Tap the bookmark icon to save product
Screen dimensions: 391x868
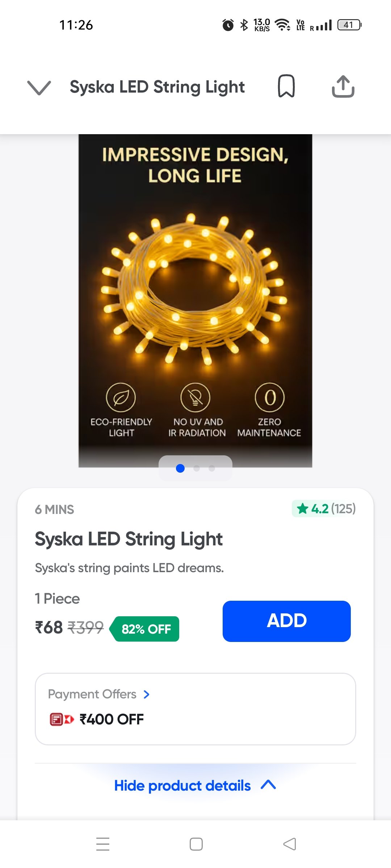(x=286, y=86)
